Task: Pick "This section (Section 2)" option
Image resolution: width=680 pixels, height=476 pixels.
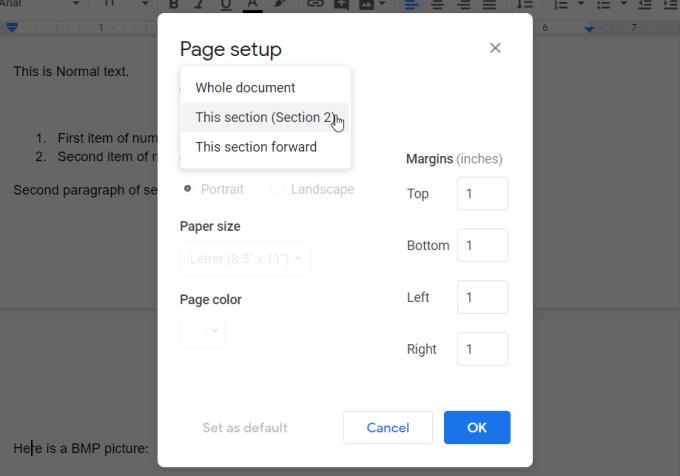Action: 265,118
